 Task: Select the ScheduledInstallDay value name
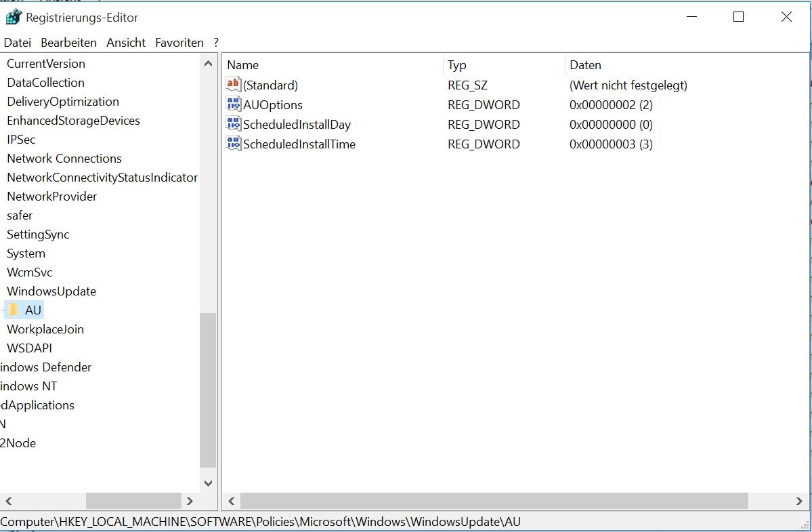[x=297, y=124]
